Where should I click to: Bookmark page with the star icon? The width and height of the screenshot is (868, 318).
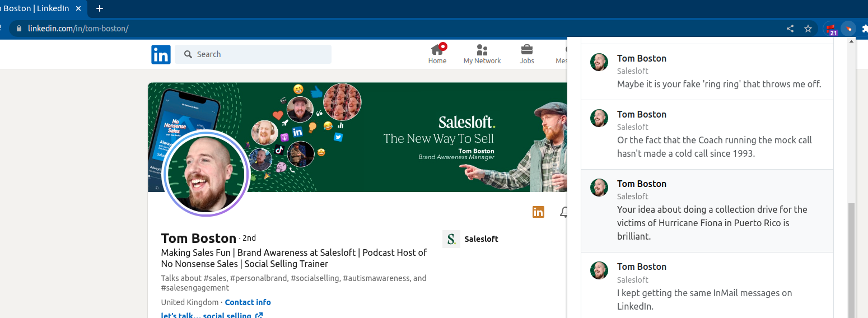(808, 29)
